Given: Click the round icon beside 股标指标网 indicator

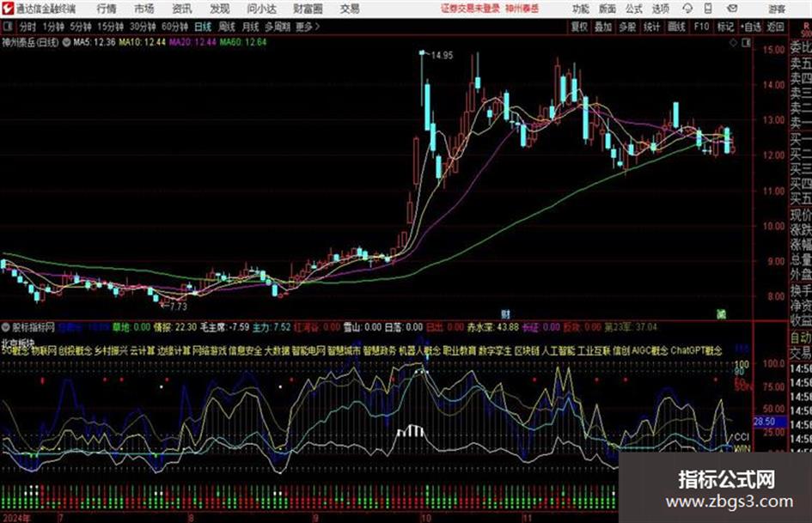Looking at the screenshot, I should coord(6,327).
